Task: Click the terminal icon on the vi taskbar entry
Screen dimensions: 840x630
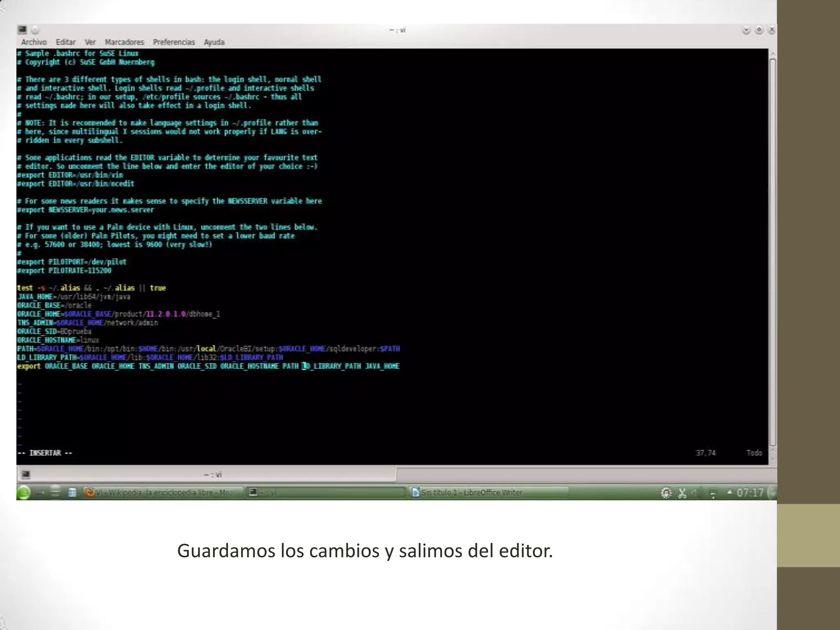Action: pos(253,492)
